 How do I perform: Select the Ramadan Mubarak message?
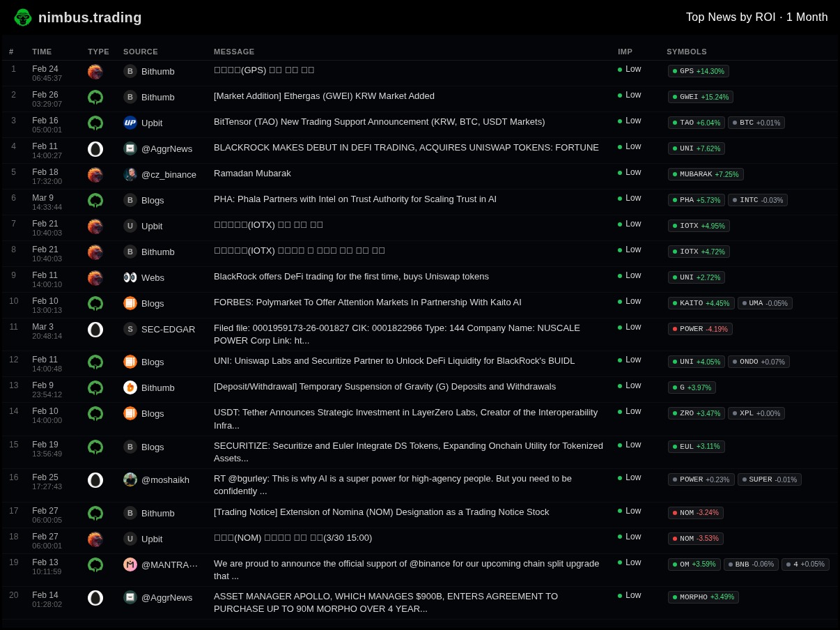tap(252, 174)
